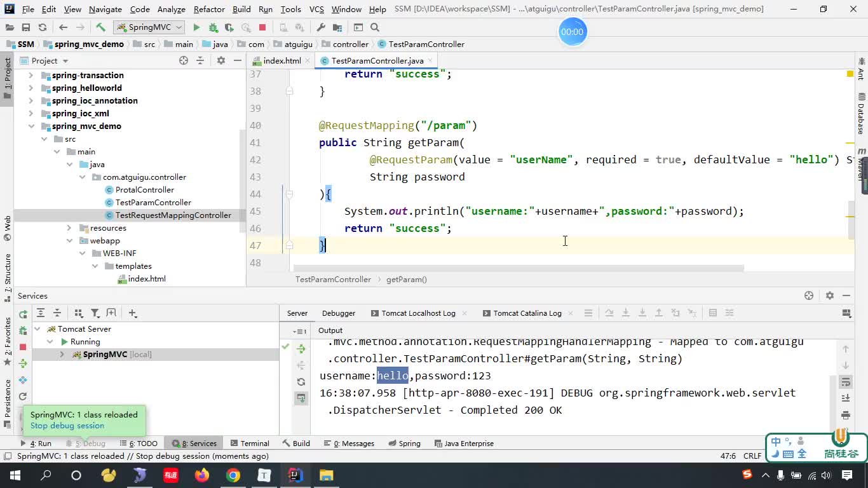Open Project Structure dialog icon
Screen dimensions: 868x488
coord(337,27)
